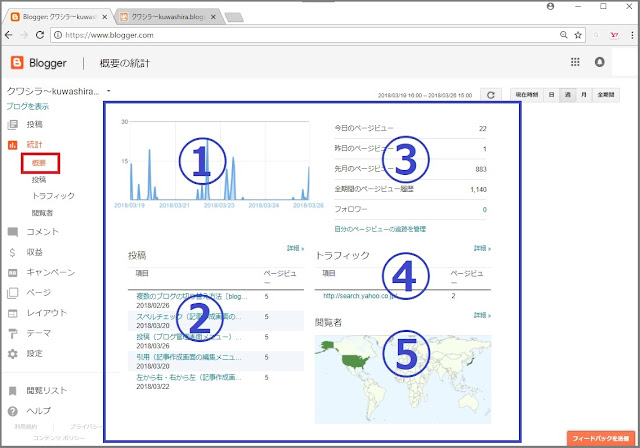Click the コンテンツ ポリシー footer link
This screenshot has height=448, width=640.
pyautogui.click(x=59, y=438)
